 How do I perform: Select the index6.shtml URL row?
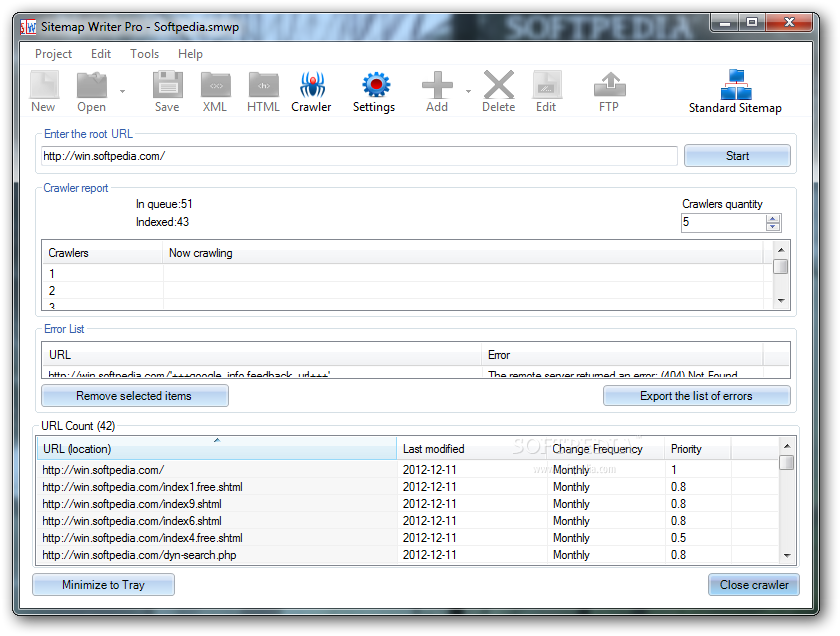pyautogui.click(x=407, y=521)
